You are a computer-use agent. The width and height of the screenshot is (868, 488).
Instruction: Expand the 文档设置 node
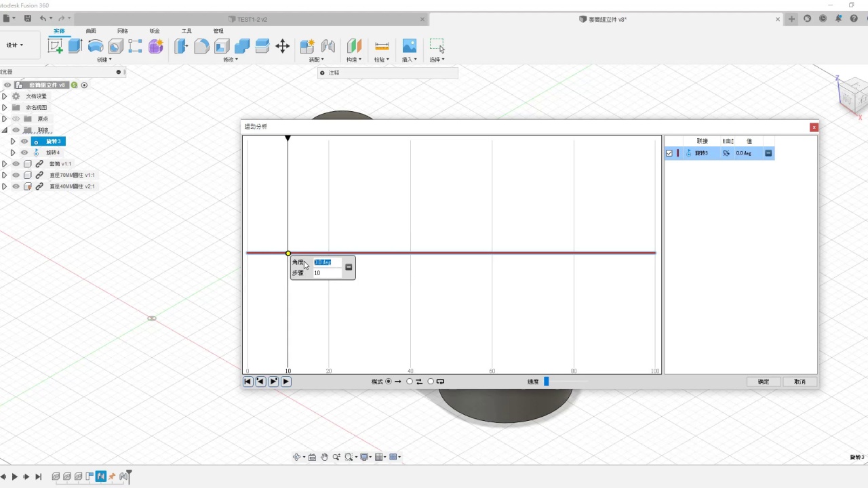click(4, 96)
